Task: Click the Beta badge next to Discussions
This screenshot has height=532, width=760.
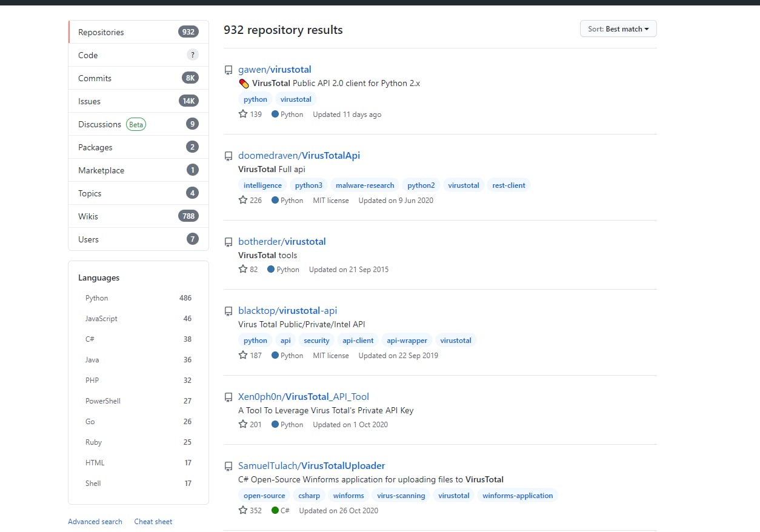Action: point(136,124)
